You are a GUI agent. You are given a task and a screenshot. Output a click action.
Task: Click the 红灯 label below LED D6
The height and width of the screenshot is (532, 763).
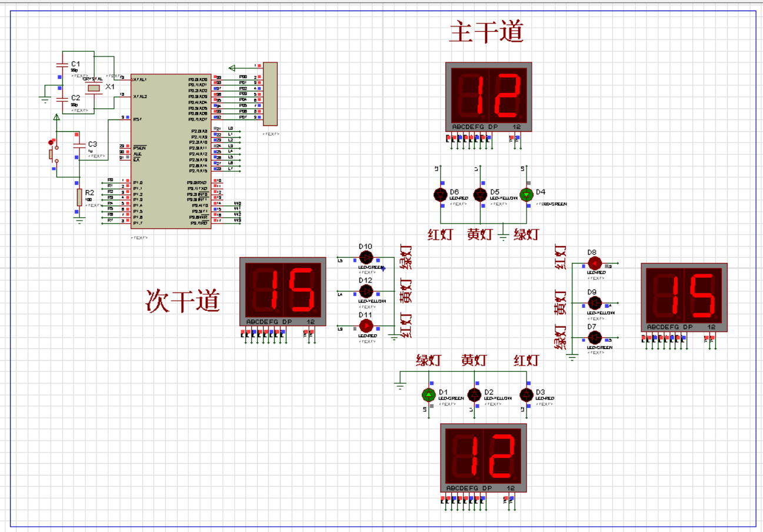[440, 234]
